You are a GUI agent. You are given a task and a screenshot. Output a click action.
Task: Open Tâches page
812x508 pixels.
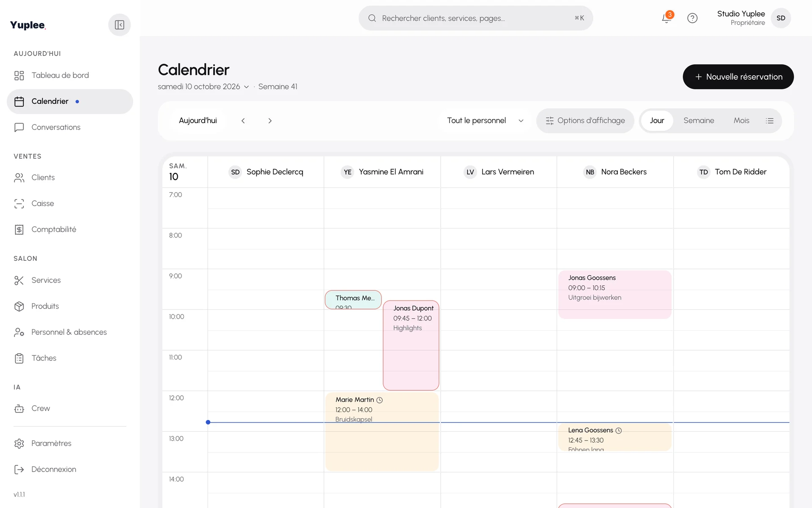coord(70,358)
